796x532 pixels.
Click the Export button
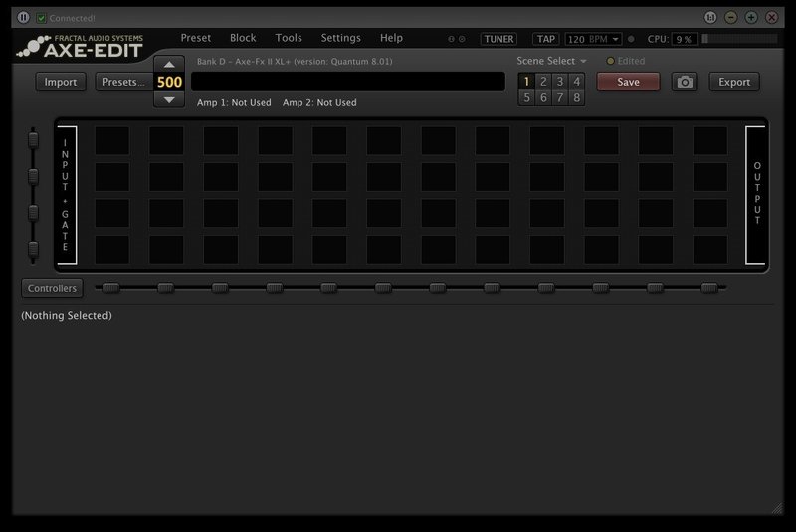pyautogui.click(x=734, y=82)
